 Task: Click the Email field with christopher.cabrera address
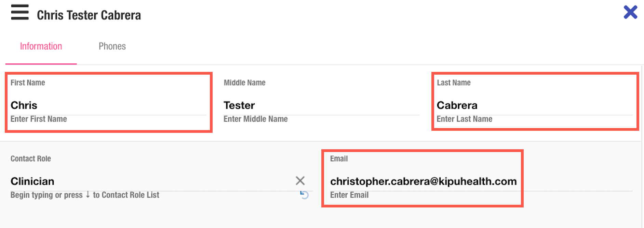tap(423, 181)
